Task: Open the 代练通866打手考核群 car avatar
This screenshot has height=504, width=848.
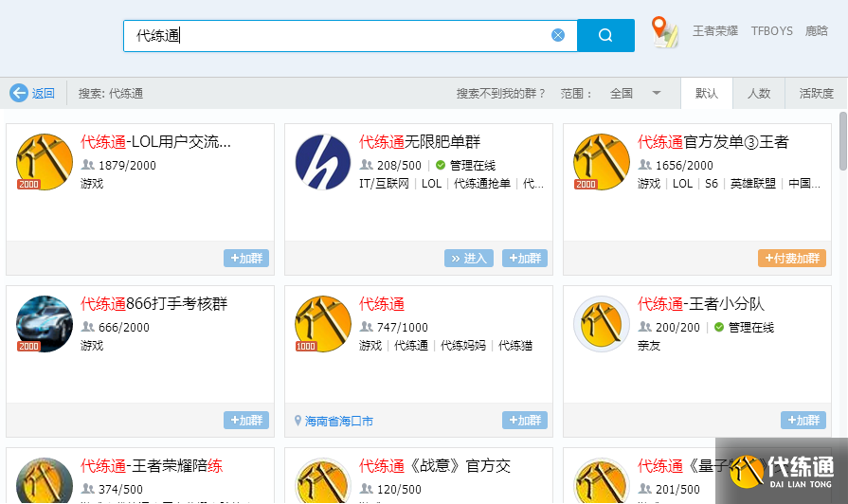Action: click(45, 324)
